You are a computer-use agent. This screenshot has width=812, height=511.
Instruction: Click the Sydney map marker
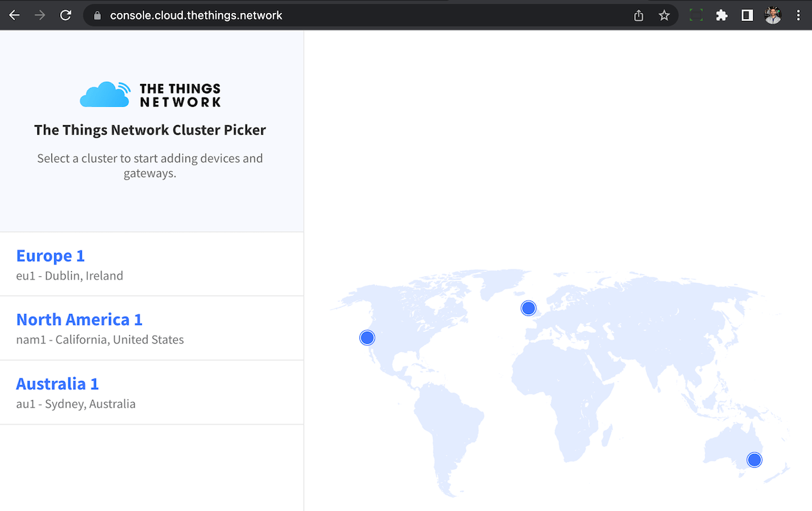(x=754, y=460)
